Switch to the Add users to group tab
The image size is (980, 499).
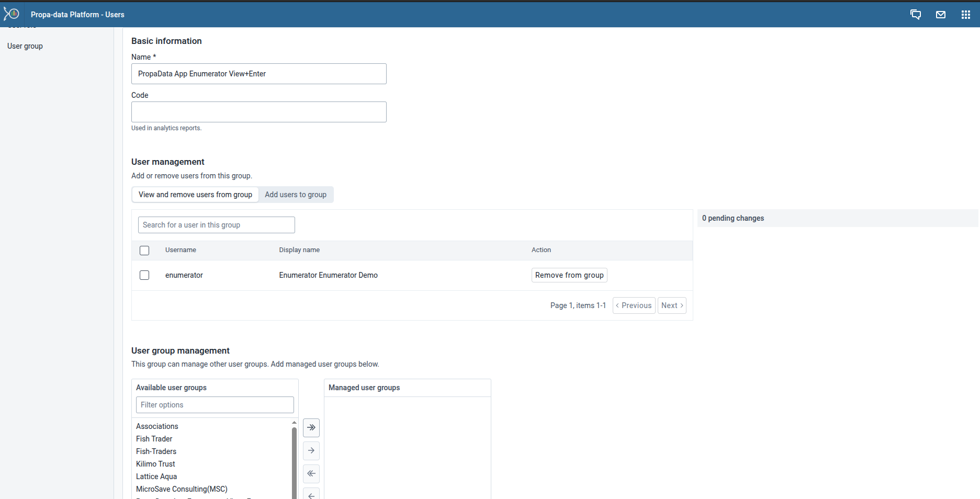(x=296, y=194)
